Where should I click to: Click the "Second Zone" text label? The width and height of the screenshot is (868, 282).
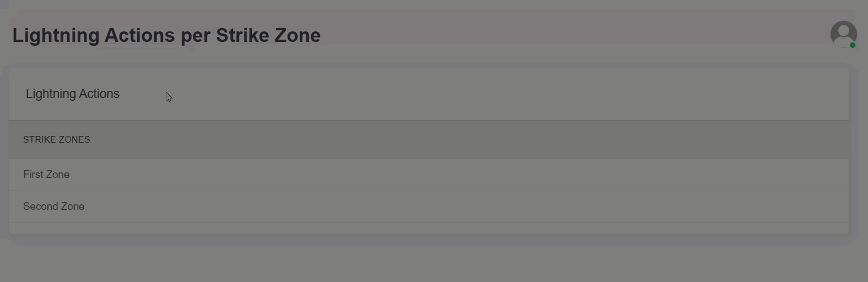point(54,207)
